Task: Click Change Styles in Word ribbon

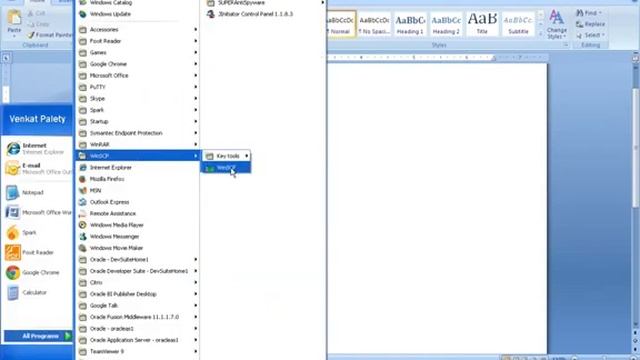Action: coord(556,24)
